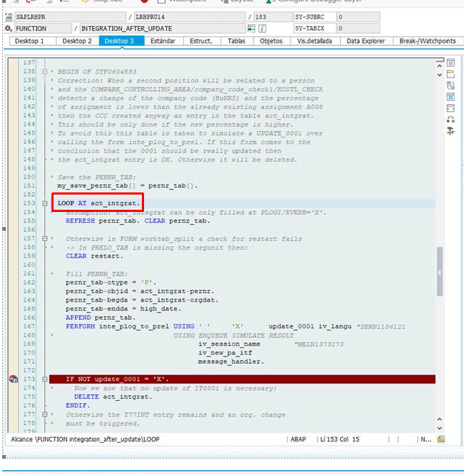Click the 'APPEND pernr_tab.' line
Image resolution: width=464 pixels, height=476 pixels.
tap(101, 318)
